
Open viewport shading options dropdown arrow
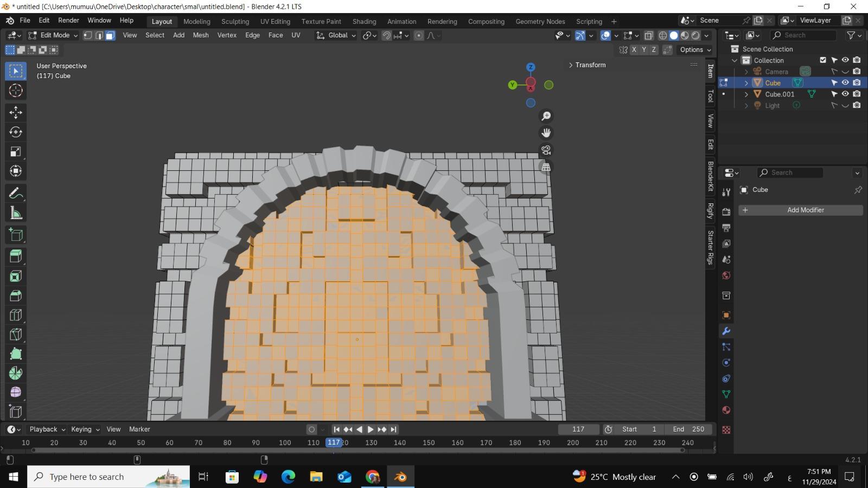706,35
